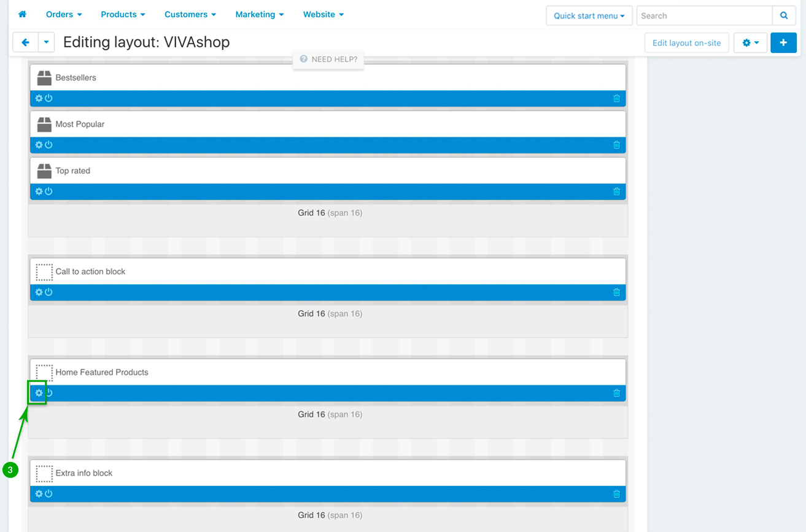Open the Marketing menu
Viewport: 806px width, 532px height.
[x=259, y=14]
